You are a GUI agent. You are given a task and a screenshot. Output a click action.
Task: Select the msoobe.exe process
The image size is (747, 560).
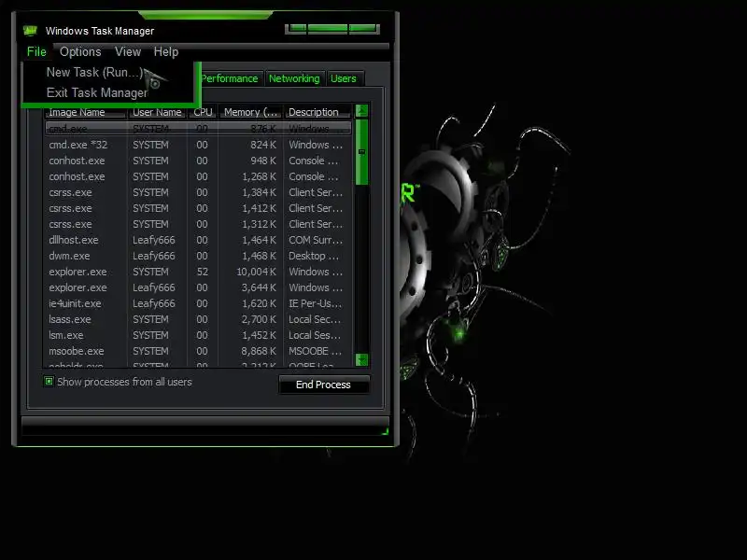(x=199, y=351)
